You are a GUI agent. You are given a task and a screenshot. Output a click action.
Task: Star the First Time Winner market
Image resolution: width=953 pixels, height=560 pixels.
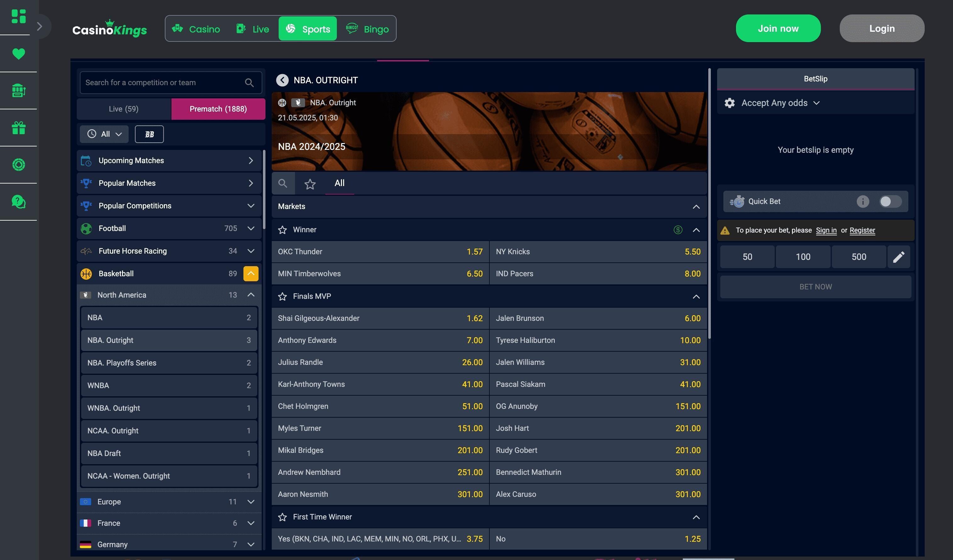pyautogui.click(x=282, y=517)
